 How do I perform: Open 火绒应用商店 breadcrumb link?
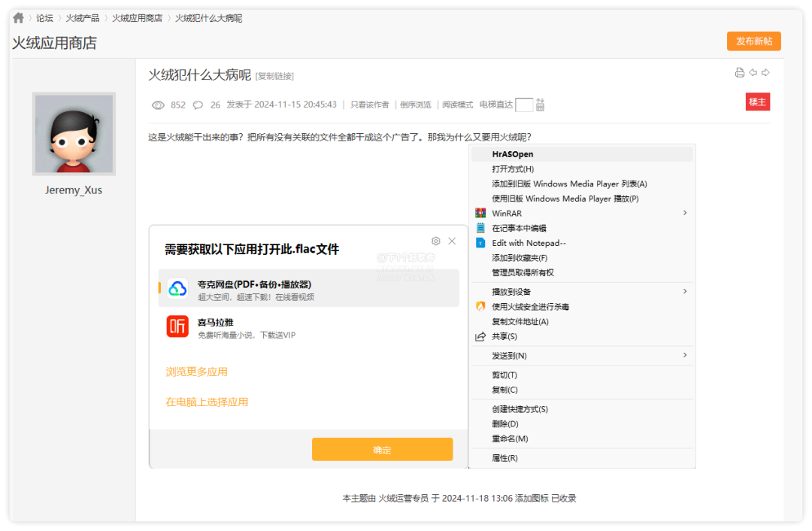click(x=138, y=18)
